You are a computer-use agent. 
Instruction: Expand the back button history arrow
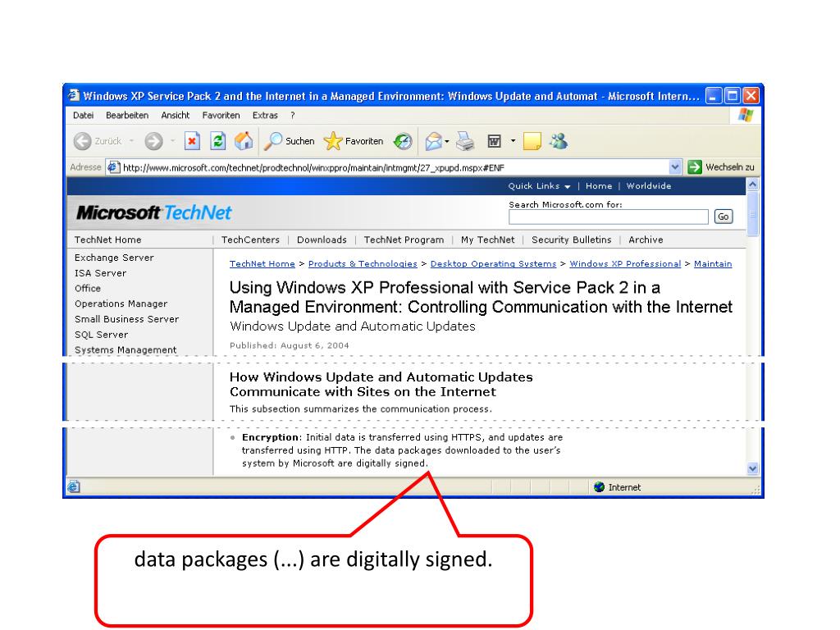(x=131, y=141)
